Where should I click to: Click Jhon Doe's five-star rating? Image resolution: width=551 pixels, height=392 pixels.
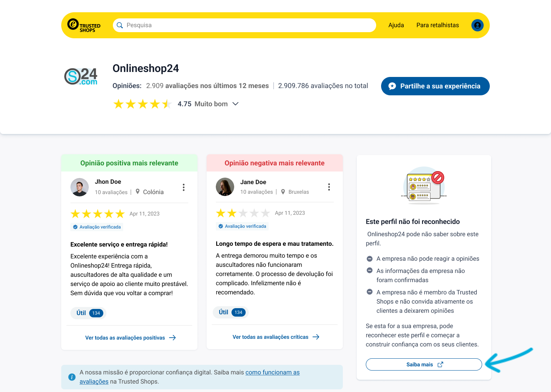coord(98,214)
